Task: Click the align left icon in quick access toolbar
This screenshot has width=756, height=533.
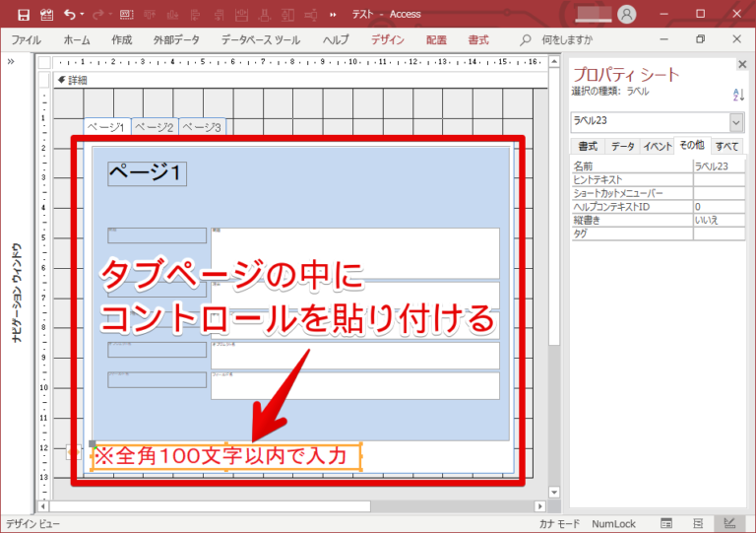Action: click(x=195, y=15)
